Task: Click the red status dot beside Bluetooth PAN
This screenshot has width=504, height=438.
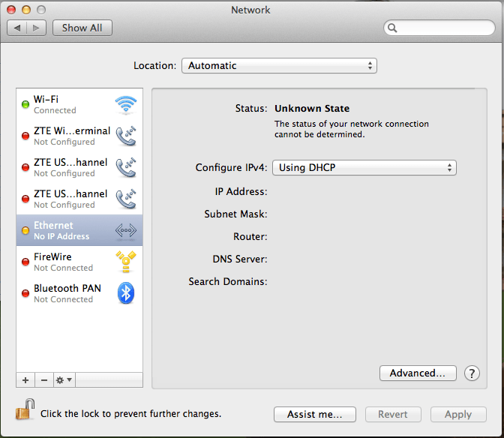Action: point(25,293)
